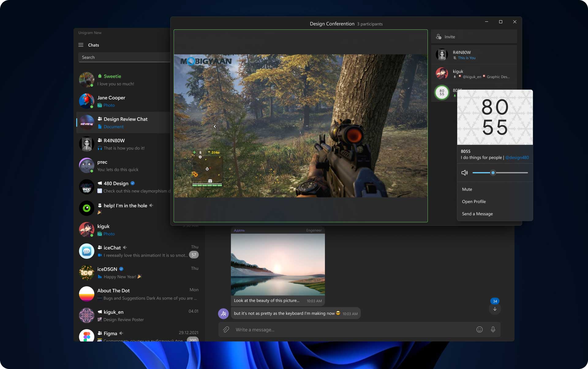Close the Design Conferention call window

515,22
